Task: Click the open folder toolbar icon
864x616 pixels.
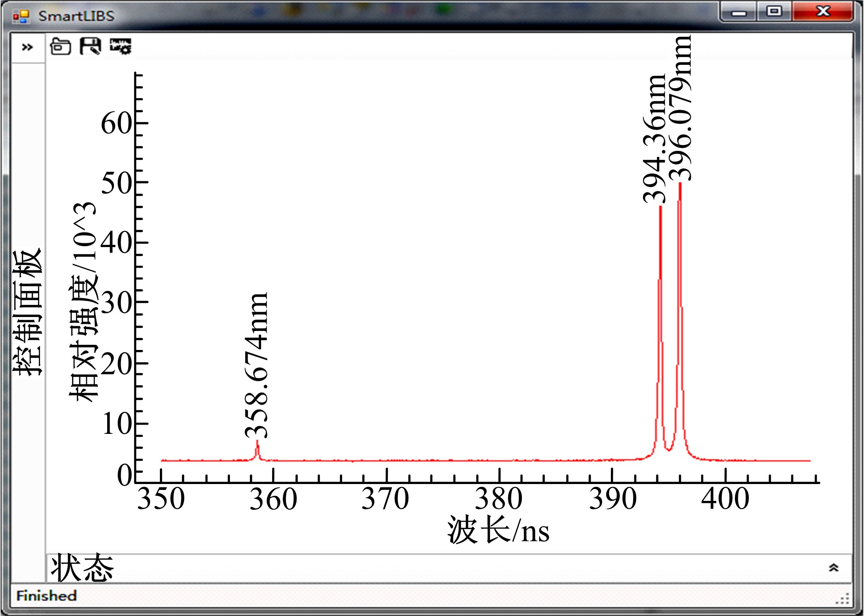Action: 60,46
